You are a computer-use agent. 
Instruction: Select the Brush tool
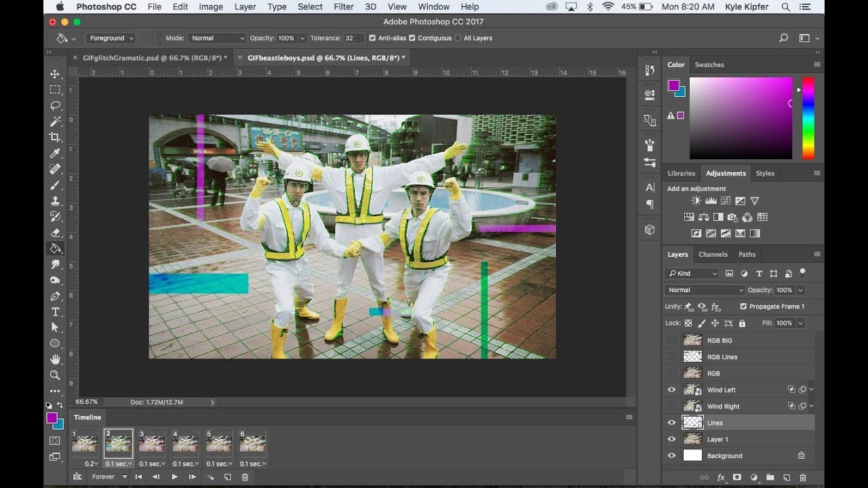click(x=55, y=185)
